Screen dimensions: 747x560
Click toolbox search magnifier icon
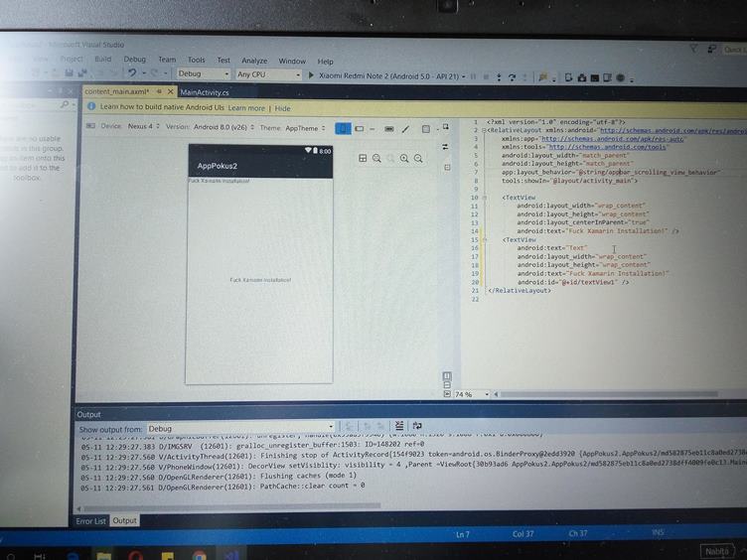pos(65,104)
